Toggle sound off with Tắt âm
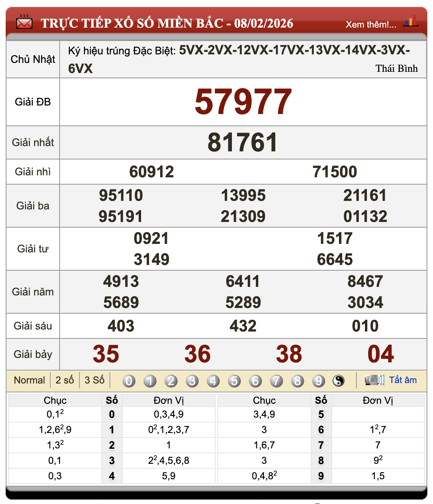Screen dimensions: 433x504 (x=403, y=380)
